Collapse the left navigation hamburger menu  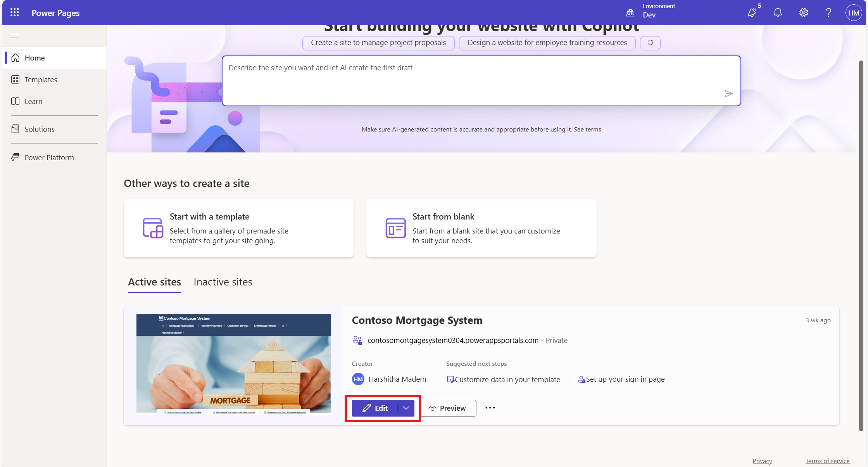tap(15, 36)
